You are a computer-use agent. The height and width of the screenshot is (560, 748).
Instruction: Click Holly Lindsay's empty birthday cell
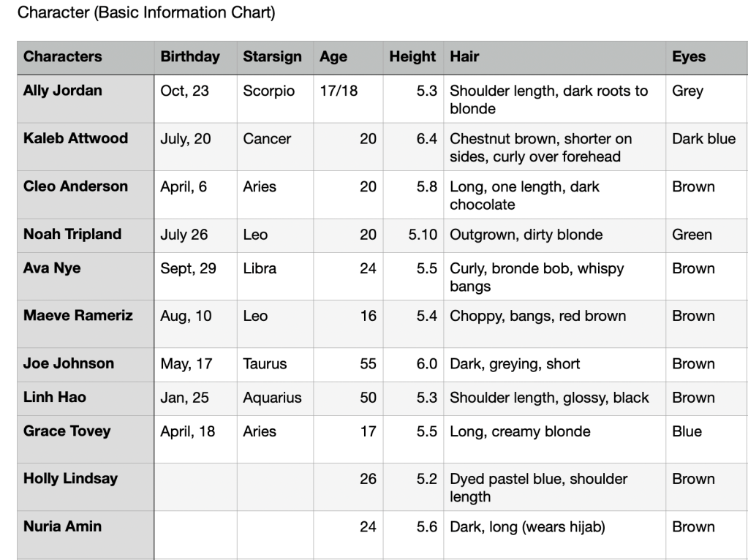[x=195, y=486]
